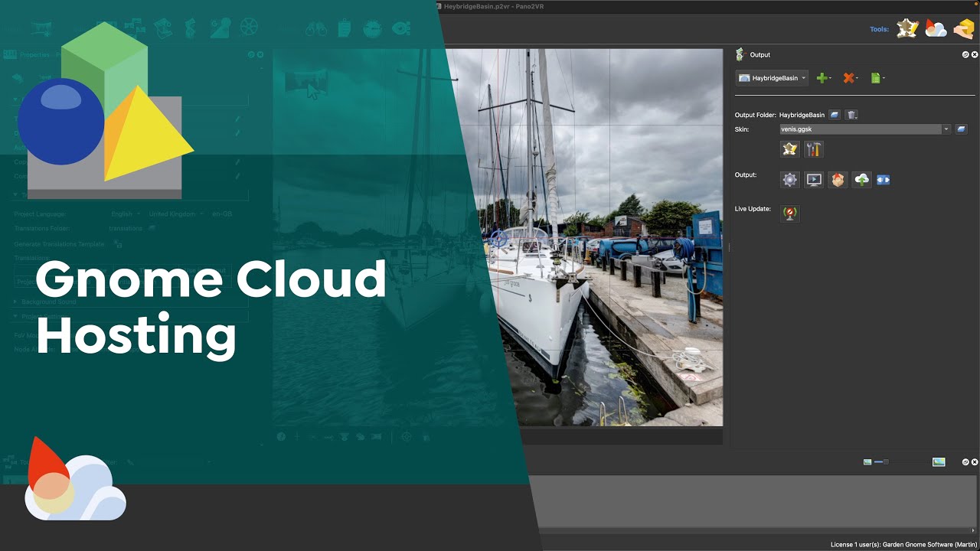This screenshot has height=551, width=980.
Task: Click the large thumbnail icon near slider
Action: (x=939, y=462)
